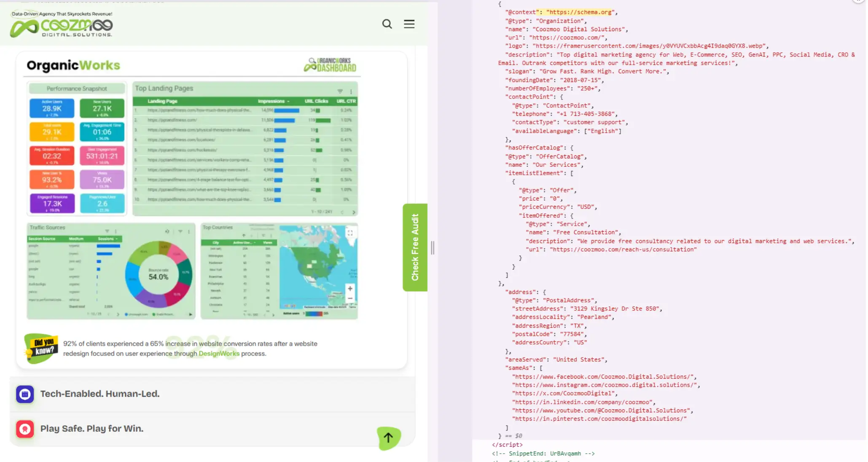Click the map zoom-out minus icon

pyautogui.click(x=350, y=298)
